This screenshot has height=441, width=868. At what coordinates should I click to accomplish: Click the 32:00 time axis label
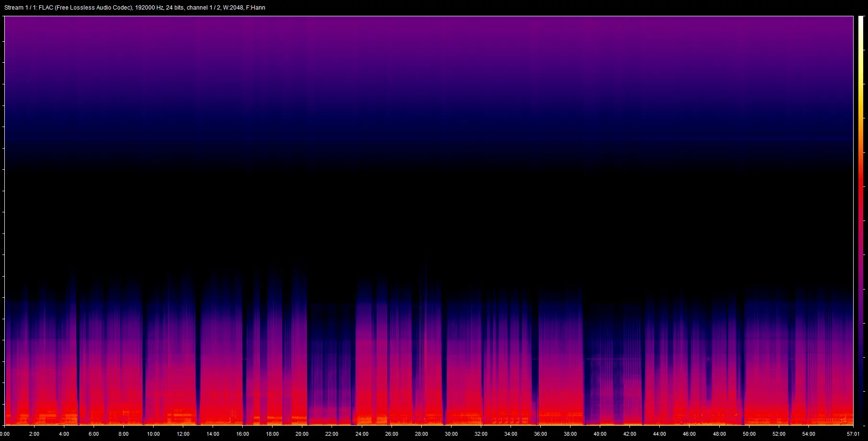pyautogui.click(x=481, y=434)
